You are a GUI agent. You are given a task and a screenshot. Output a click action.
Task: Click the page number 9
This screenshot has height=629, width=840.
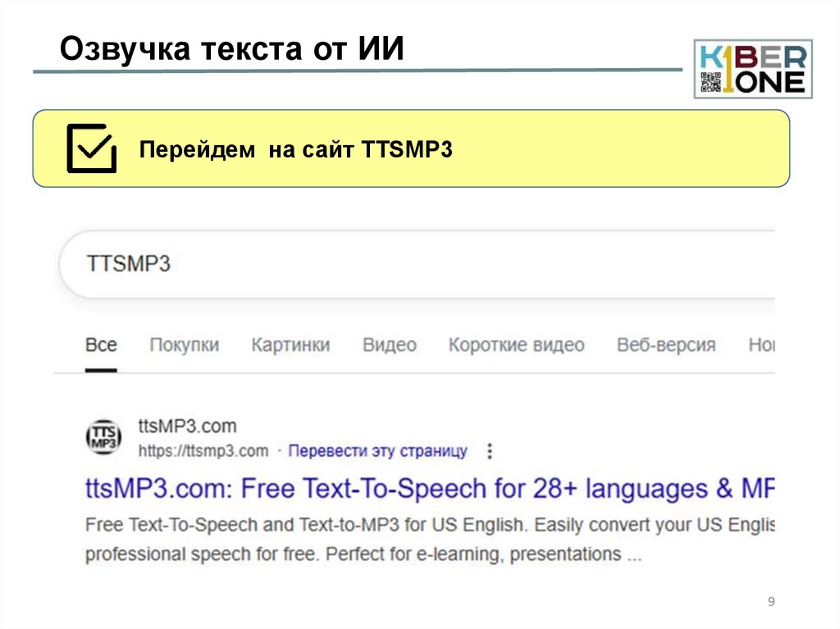pyautogui.click(x=769, y=601)
